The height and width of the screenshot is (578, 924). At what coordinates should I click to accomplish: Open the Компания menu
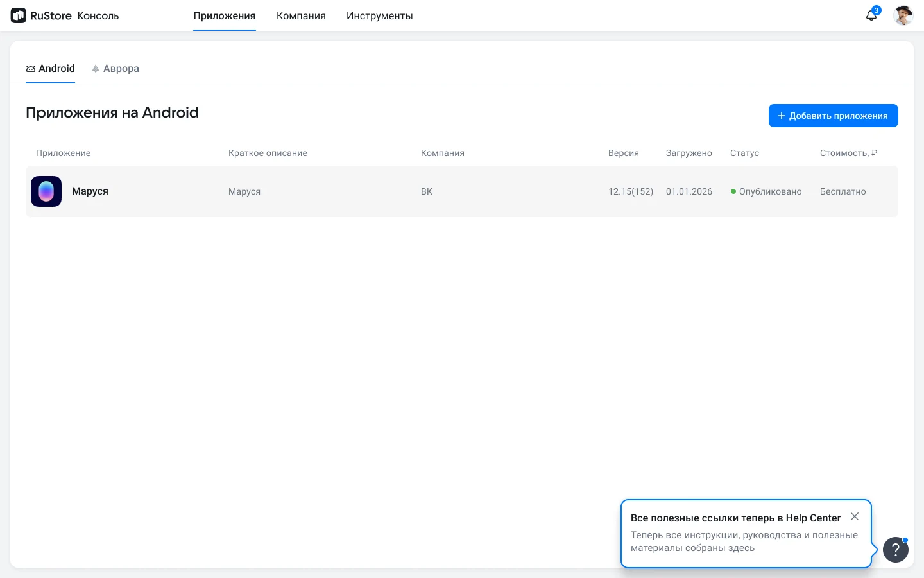pos(301,15)
